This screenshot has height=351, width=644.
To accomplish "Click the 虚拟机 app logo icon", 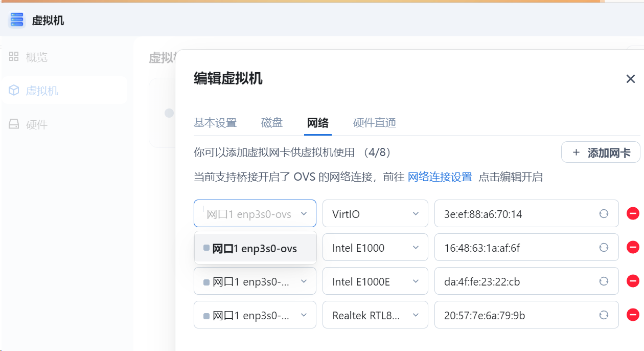I will pyautogui.click(x=17, y=20).
